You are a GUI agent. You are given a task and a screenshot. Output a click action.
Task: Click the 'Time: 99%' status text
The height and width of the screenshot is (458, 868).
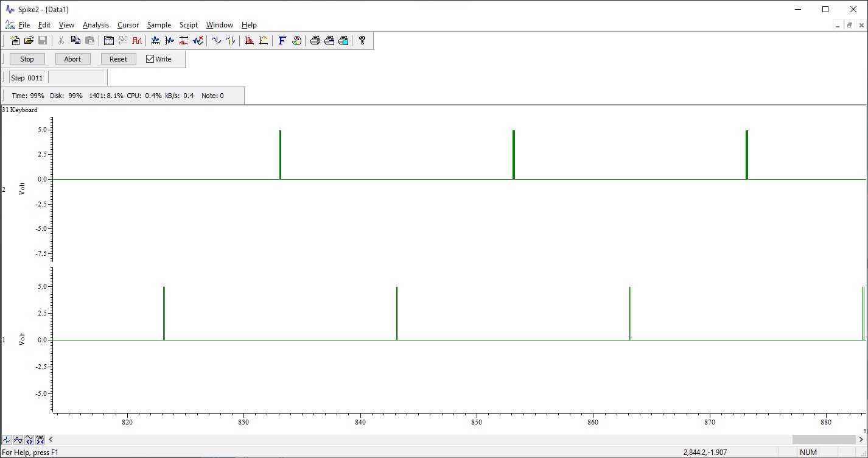click(x=28, y=96)
